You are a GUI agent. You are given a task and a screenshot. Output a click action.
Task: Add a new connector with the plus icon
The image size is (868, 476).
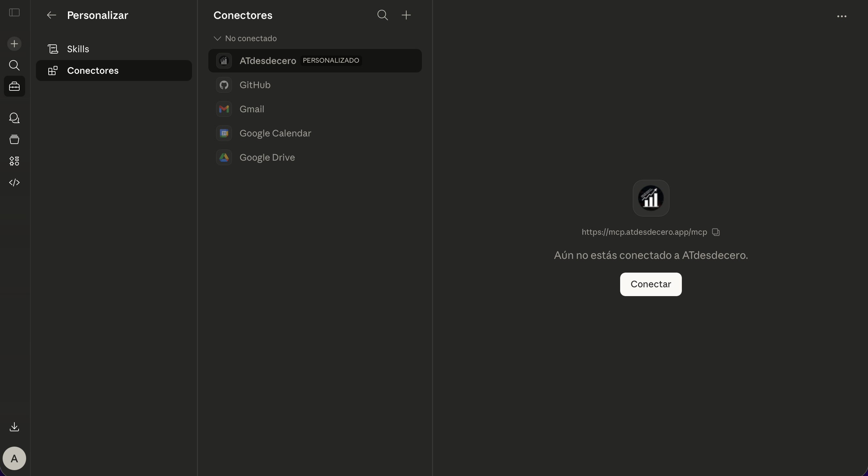(x=406, y=15)
